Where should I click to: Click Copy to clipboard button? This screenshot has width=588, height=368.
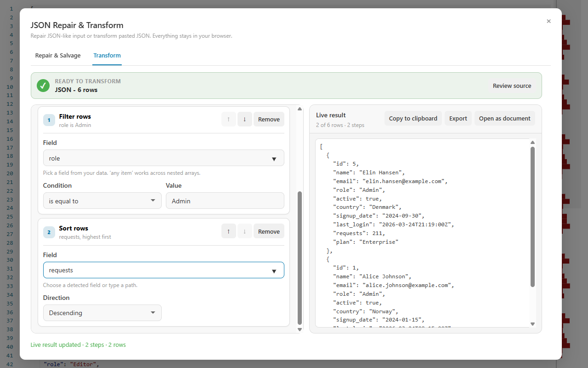coord(413,118)
